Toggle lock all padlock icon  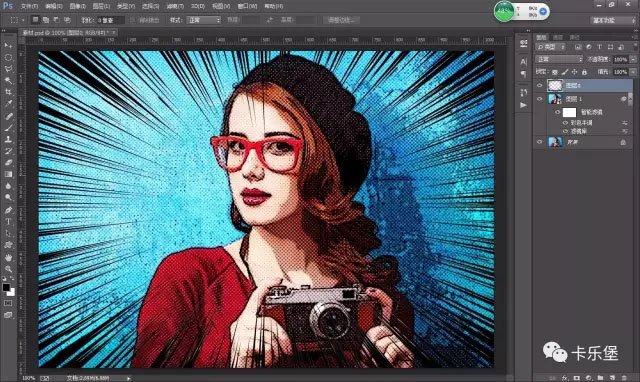(x=584, y=72)
